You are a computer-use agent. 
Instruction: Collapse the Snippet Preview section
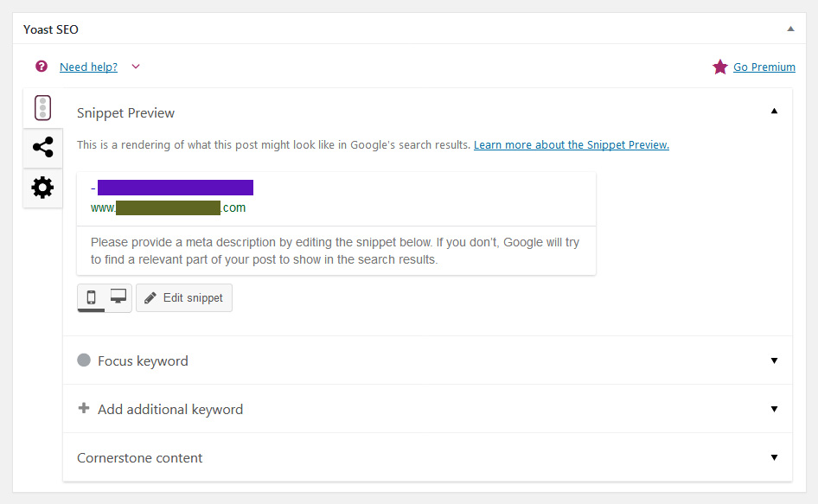coord(774,111)
